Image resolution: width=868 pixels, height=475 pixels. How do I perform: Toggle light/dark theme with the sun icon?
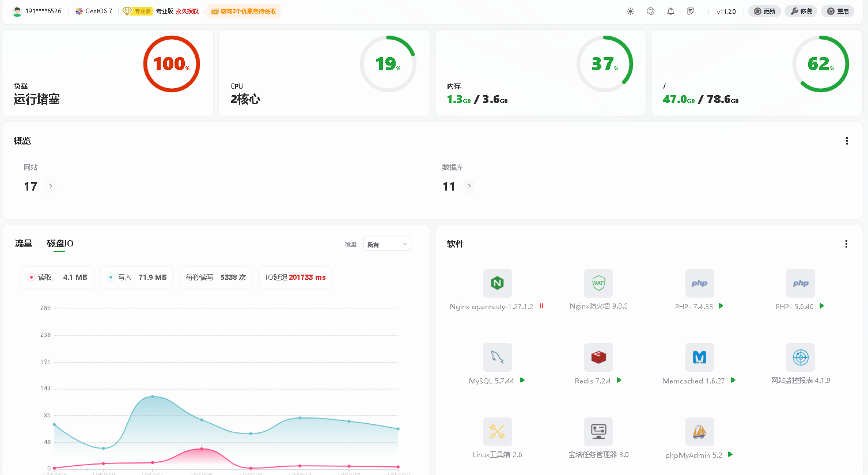[x=630, y=11]
